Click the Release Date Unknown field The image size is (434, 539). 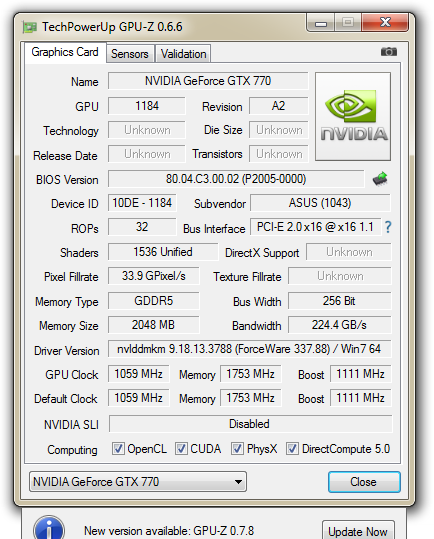[x=147, y=154]
